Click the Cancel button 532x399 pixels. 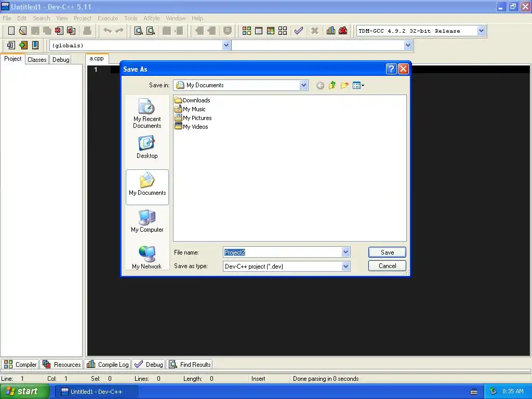[x=387, y=265]
